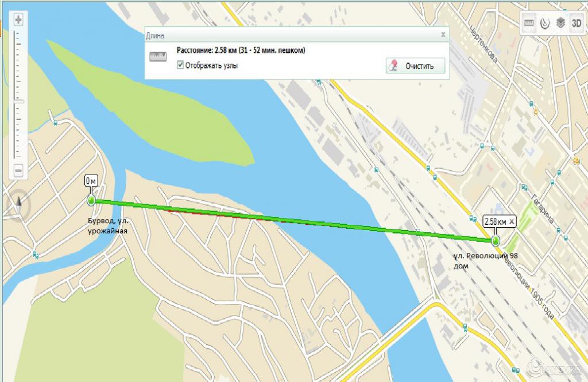The height and width of the screenshot is (382, 588).
Task: Zoom out with the minus button
Action: pyautogui.click(x=18, y=171)
